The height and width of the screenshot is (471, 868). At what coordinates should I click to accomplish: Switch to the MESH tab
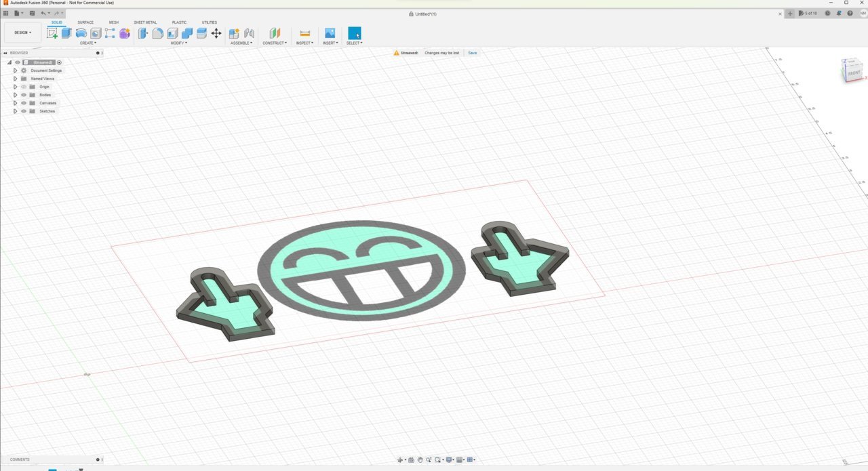[x=113, y=22]
